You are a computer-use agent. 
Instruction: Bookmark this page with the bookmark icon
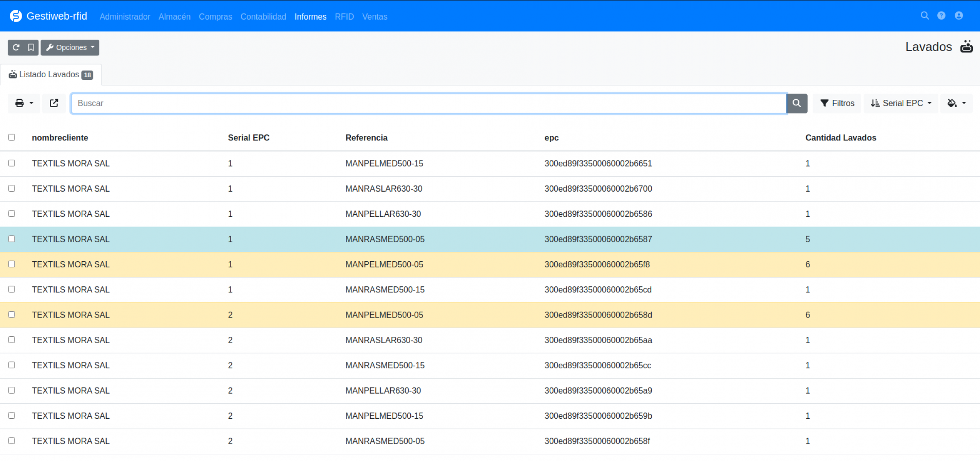coord(31,47)
